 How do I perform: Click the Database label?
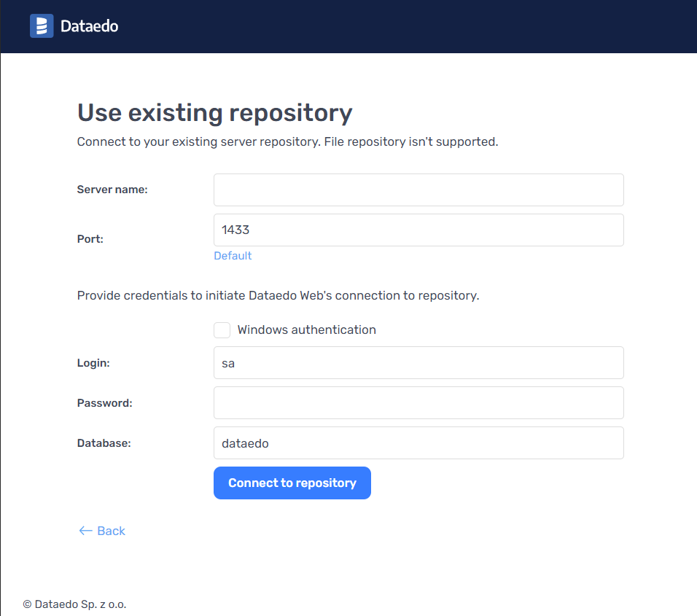coord(104,442)
